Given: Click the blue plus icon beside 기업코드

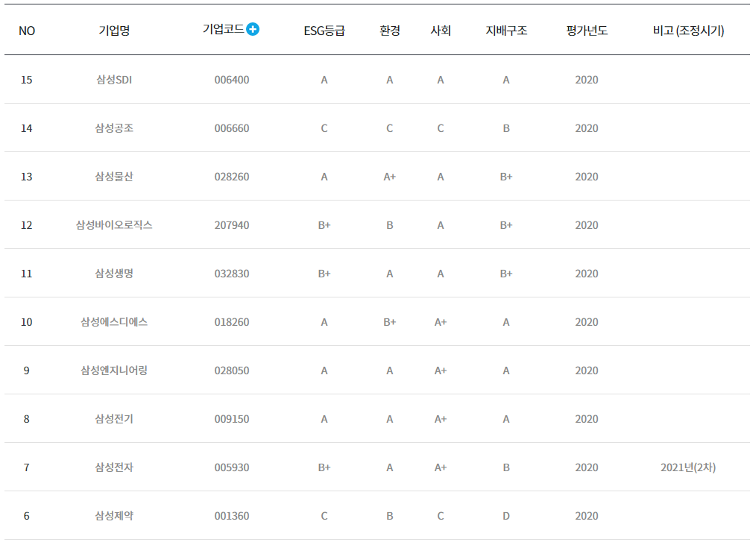Looking at the screenshot, I should [253, 29].
